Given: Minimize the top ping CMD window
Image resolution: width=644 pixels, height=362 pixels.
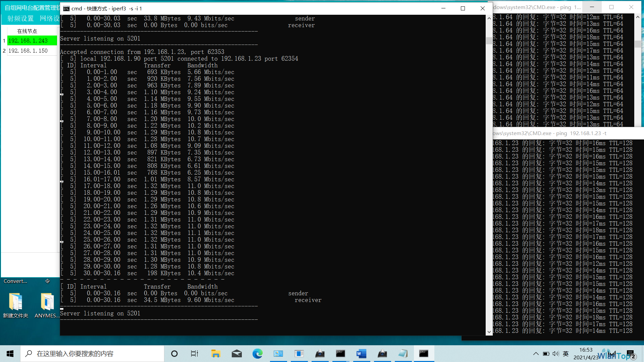Looking at the screenshot, I should coord(592,7).
